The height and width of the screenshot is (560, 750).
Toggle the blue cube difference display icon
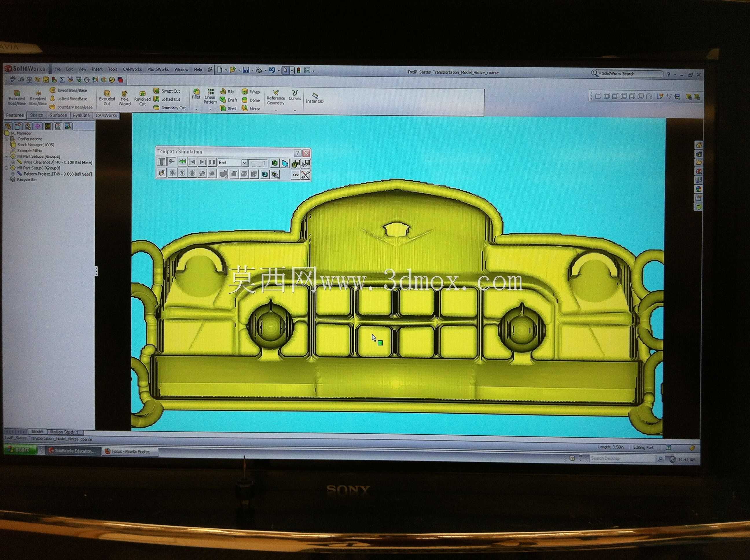click(265, 174)
